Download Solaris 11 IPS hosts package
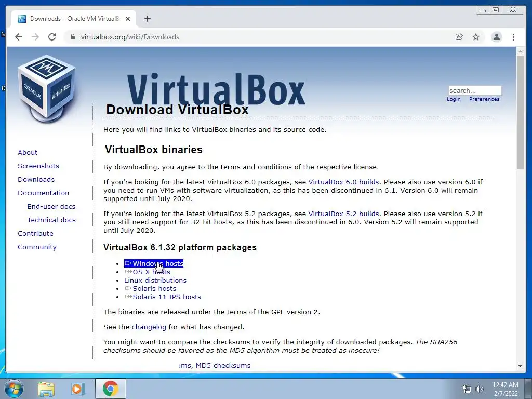Screen dimensions: 532x399 pyautogui.click(x=163, y=297)
